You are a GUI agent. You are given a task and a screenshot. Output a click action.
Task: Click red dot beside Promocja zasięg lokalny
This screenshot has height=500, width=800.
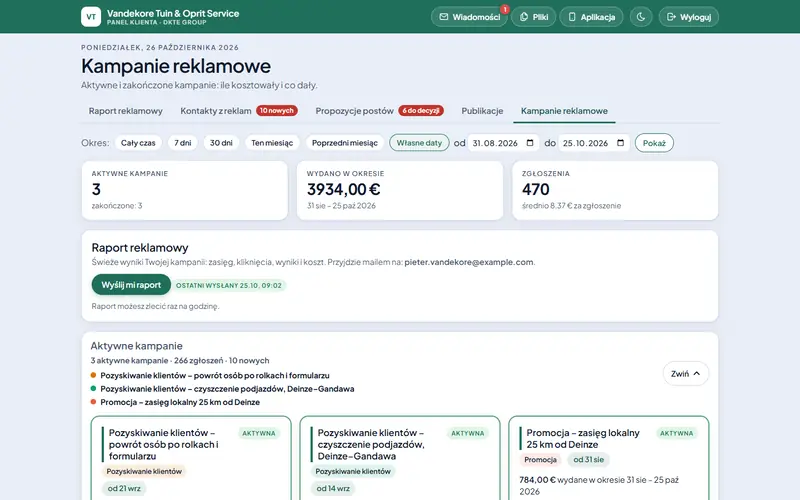click(93, 402)
